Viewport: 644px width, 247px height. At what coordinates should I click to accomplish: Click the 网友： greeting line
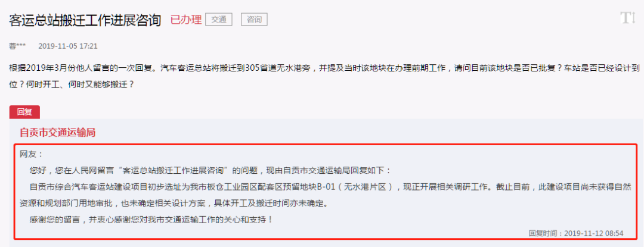coord(31,154)
